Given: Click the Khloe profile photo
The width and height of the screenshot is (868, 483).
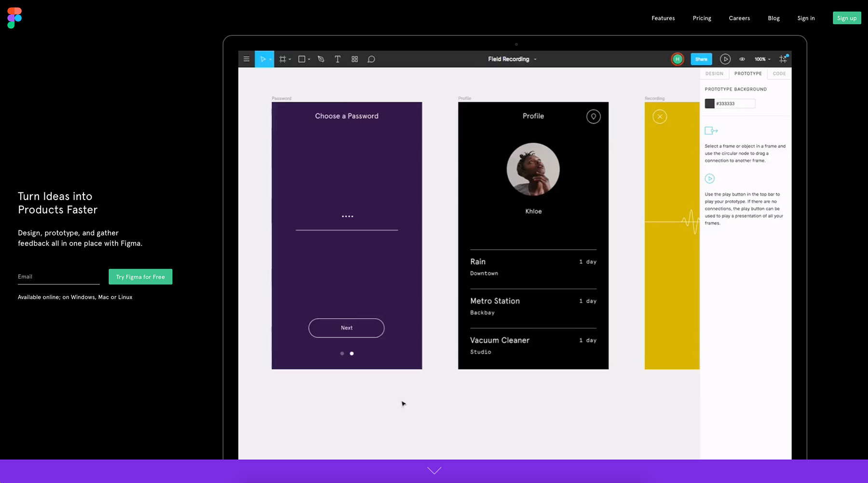Looking at the screenshot, I should 533,169.
